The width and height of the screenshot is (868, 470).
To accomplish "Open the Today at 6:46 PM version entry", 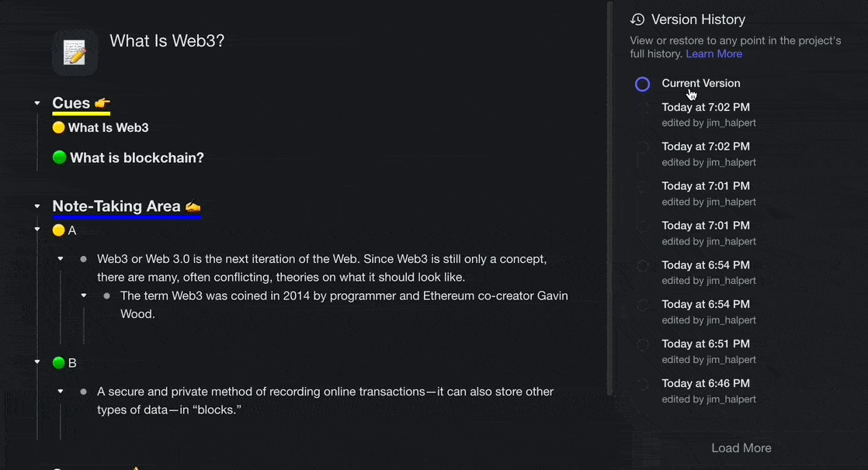I will pos(705,383).
